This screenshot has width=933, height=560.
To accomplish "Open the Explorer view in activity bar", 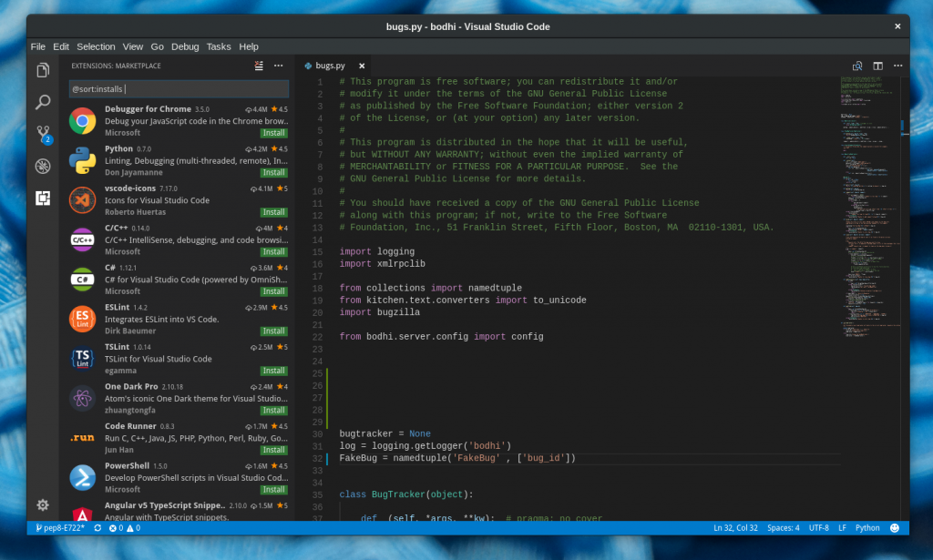I will click(x=43, y=70).
